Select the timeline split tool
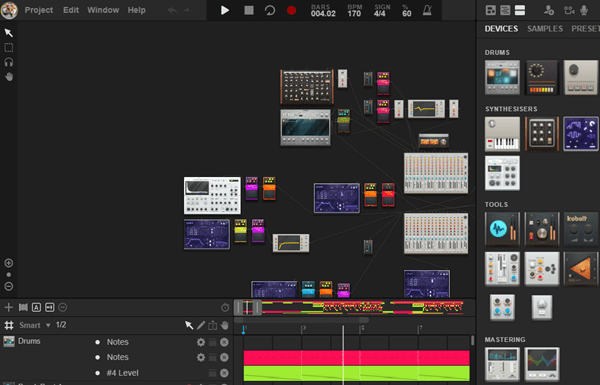 tap(212, 325)
